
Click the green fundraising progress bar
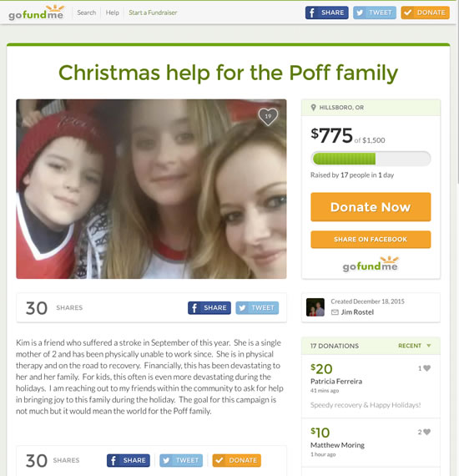pyautogui.click(x=371, y=159)
